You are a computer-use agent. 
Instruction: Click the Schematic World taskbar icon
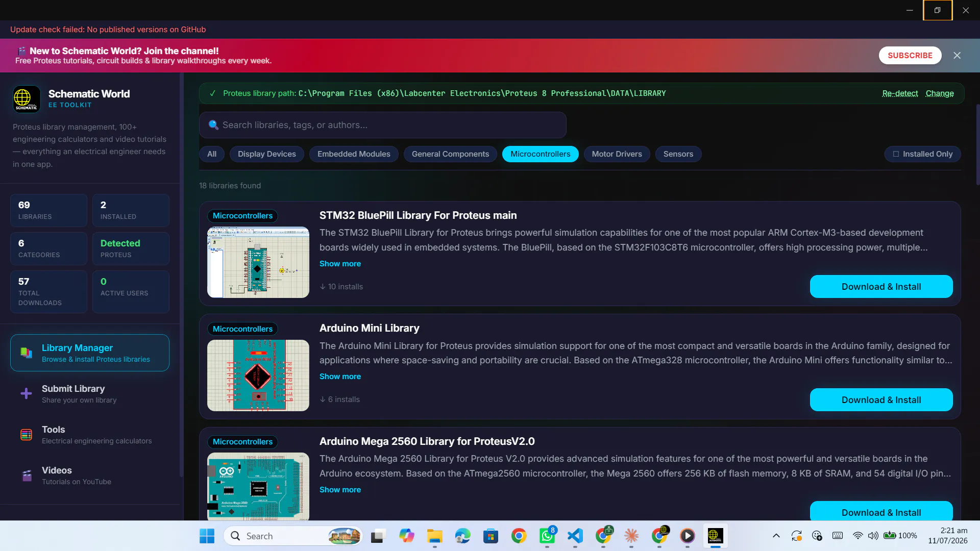pos(715,536)
